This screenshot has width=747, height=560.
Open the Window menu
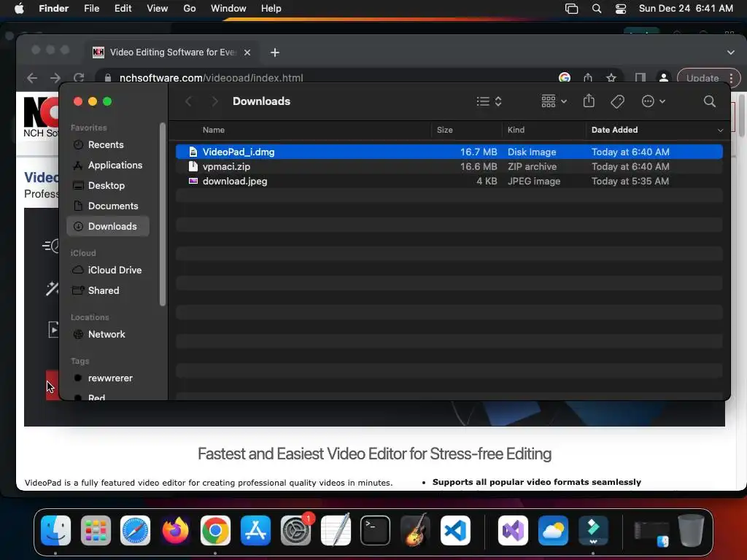(x=228, y=9)
